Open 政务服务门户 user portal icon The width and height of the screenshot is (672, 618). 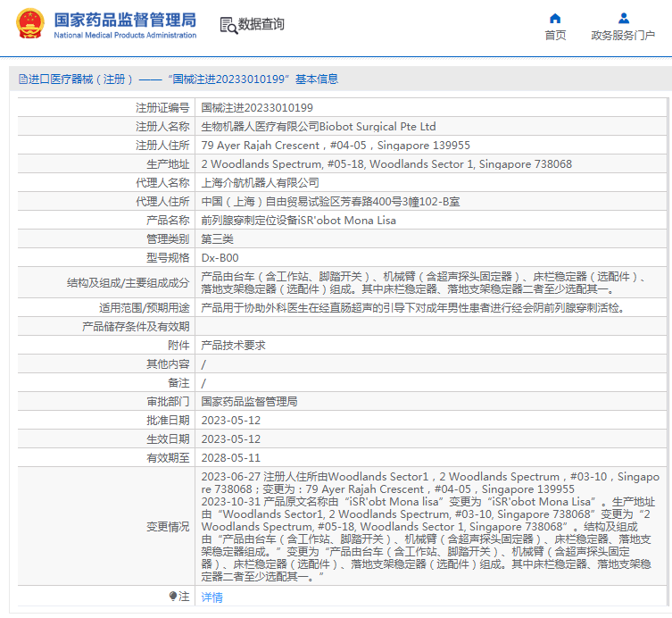tap(624, 19)
